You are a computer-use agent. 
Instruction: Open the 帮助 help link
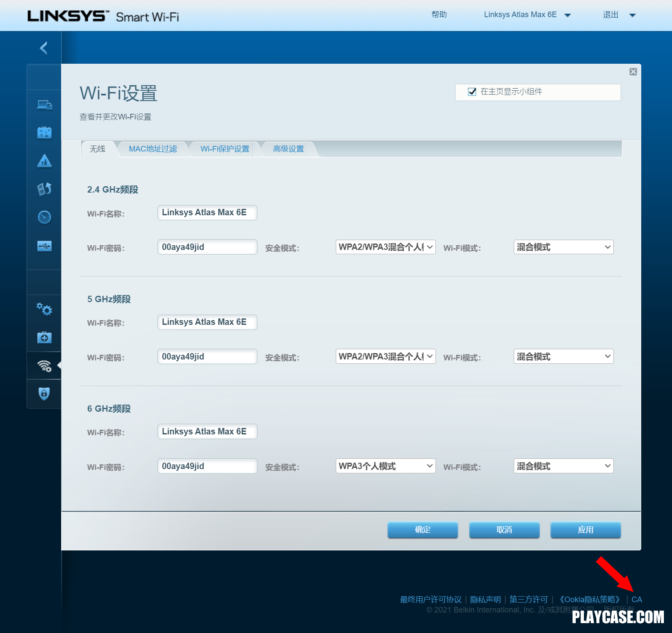click(x=439, y=15)
